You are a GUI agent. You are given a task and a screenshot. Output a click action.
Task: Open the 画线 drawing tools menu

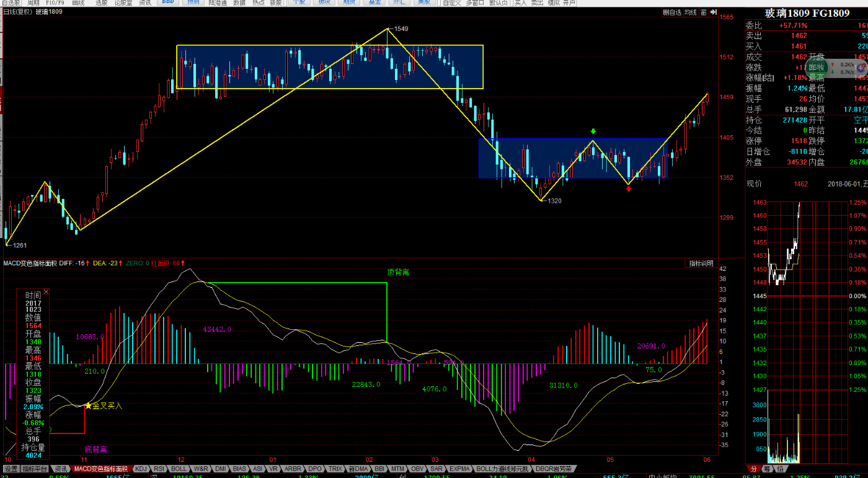pyautogui.click(x=78, y=3)
